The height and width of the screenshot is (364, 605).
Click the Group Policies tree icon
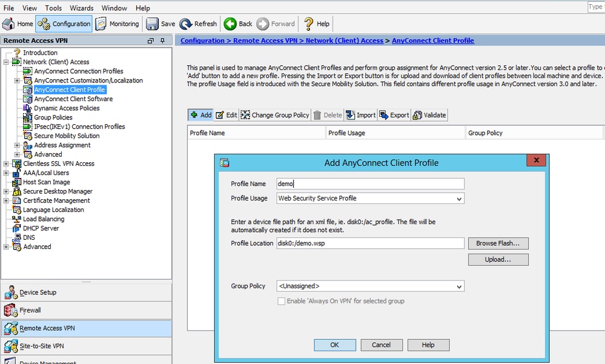pos(27,117)
